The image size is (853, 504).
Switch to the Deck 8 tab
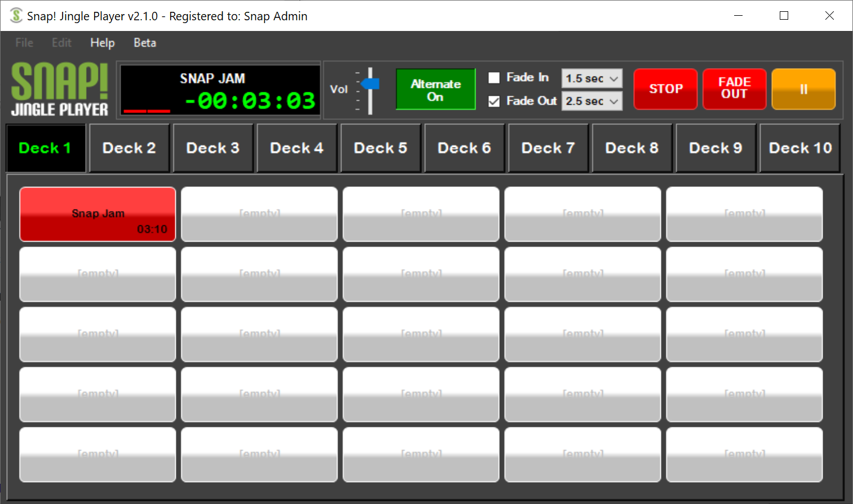coord(632,148)
